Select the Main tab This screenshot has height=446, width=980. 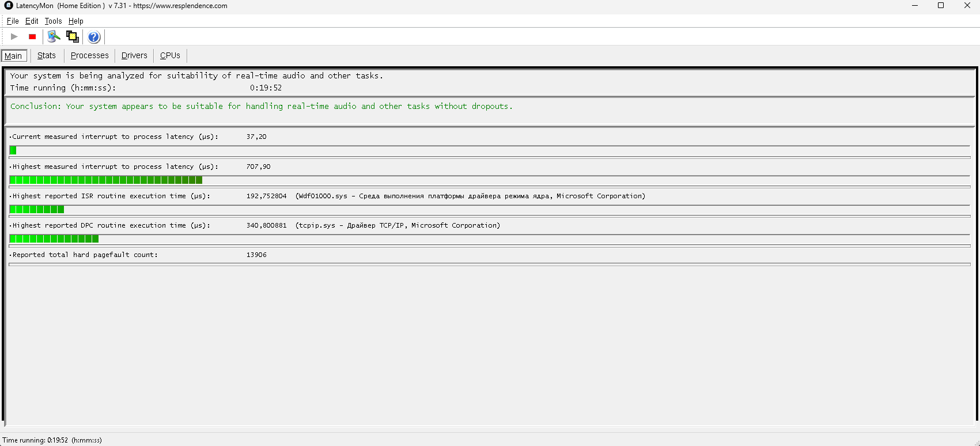tap(14, 55)
